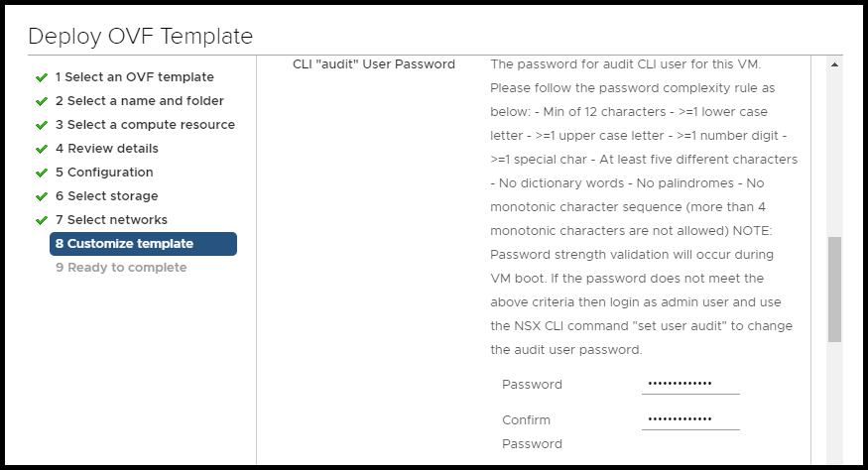Click the audit Password input field

pos(689,384)
